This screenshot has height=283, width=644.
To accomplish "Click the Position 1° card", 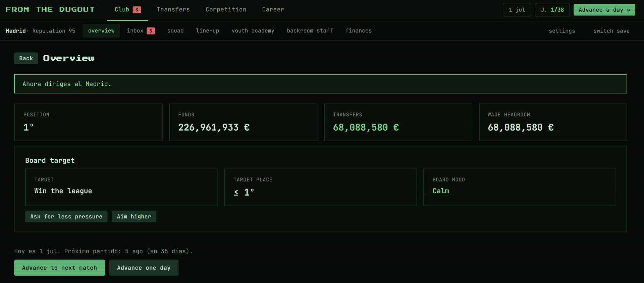I will (88, 122).
